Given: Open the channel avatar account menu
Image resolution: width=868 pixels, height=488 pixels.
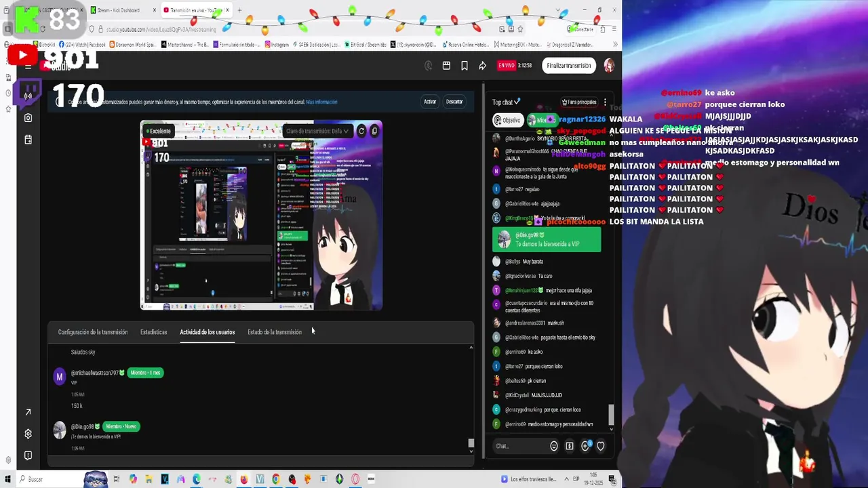Looking at the screenshot, I should pyautogui.click(x=609, y=66).
